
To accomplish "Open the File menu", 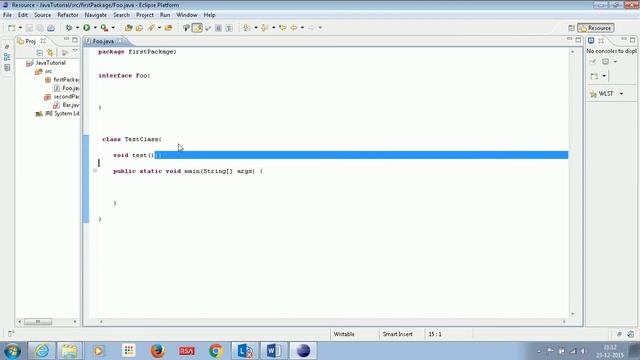I will pos(7,15).
